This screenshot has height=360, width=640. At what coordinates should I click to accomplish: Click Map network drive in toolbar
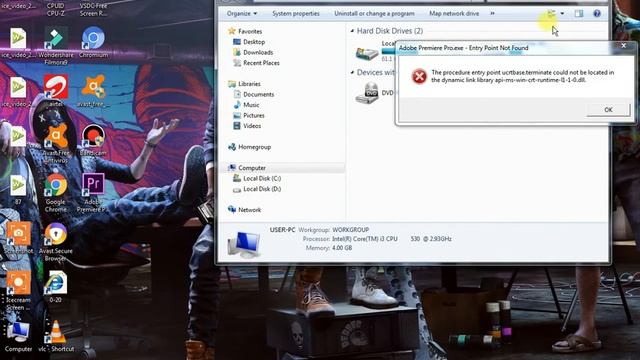pos(454,13)
